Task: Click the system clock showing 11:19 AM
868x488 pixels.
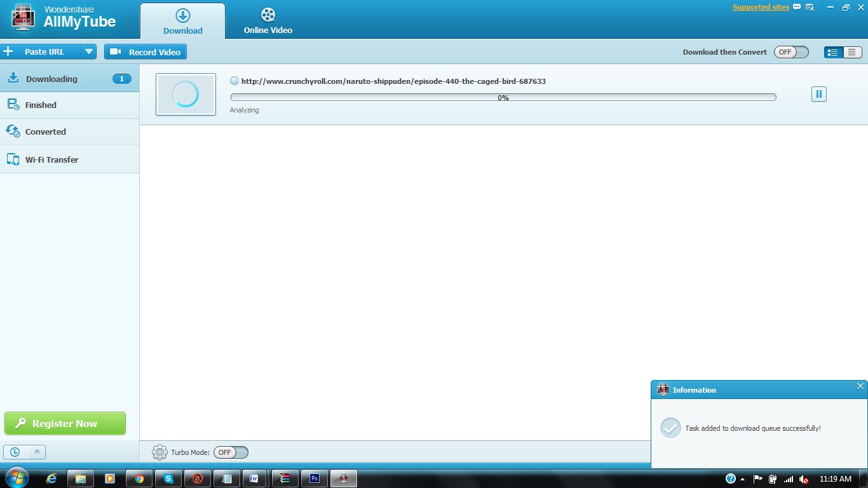Action: (x=836, y=479)
